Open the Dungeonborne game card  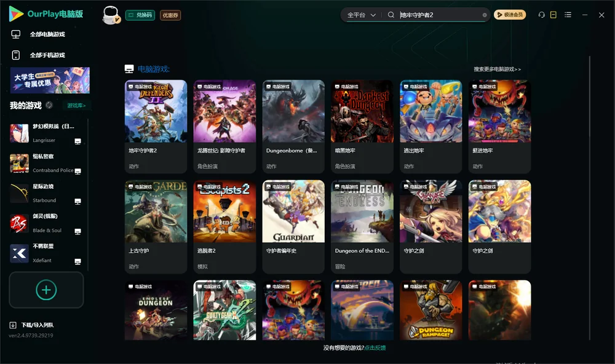293,126
